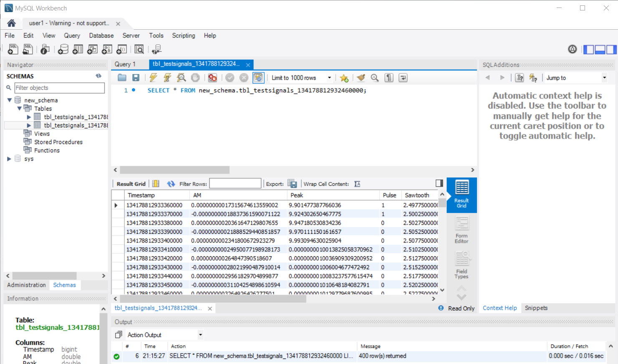This screenshot has height=364, width=618.
Task: Save query as favorite snippet star
Action: click(344, 78)
